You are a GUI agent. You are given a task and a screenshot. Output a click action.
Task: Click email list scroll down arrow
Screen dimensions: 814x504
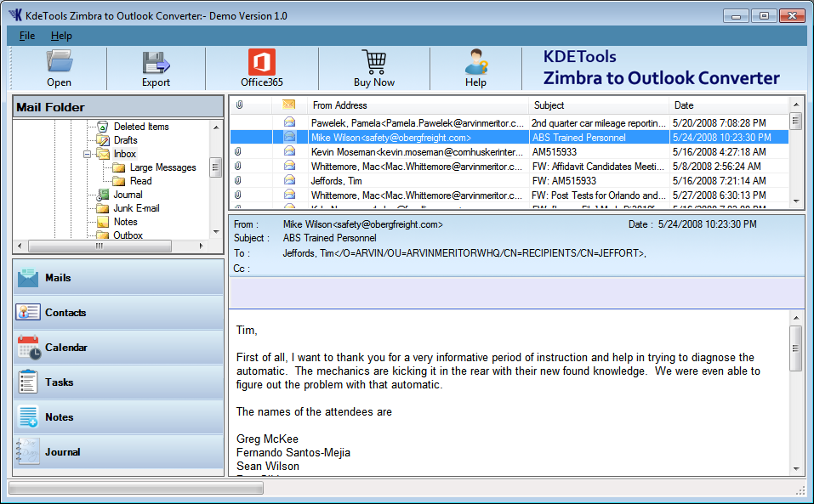[x=796, y=201]
